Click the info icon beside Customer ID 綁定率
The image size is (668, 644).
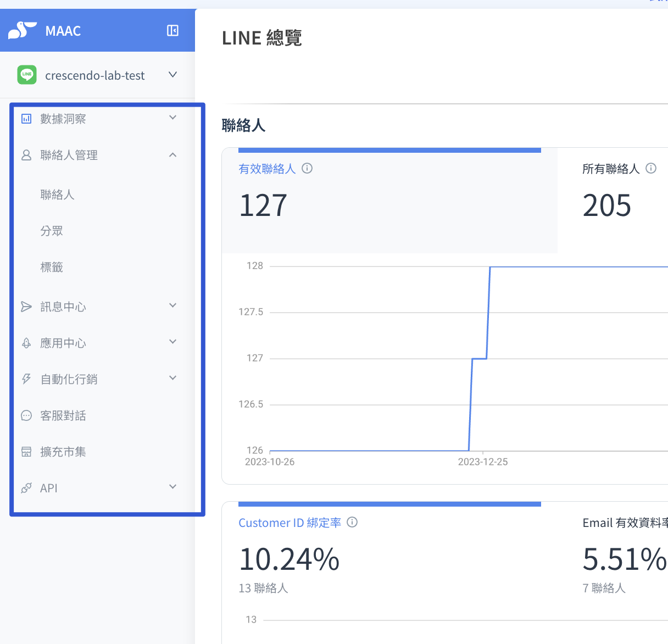pyautogui.click(x=352, y=523)
